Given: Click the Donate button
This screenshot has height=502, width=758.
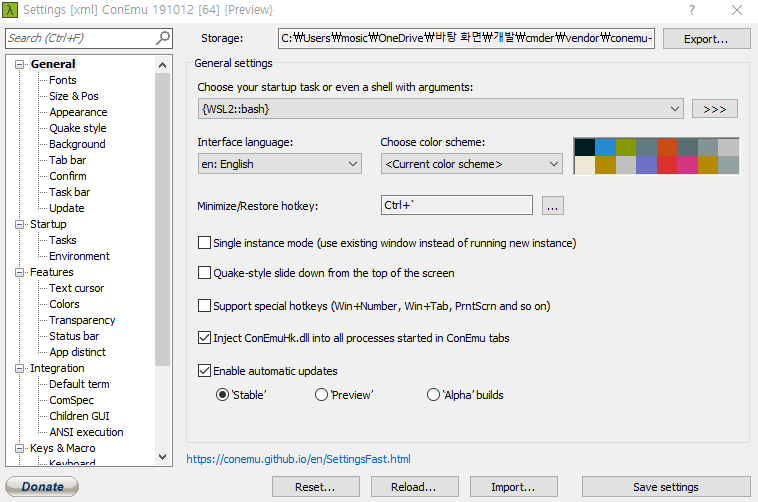Looking at the screenshot, I should pos(42,487).
